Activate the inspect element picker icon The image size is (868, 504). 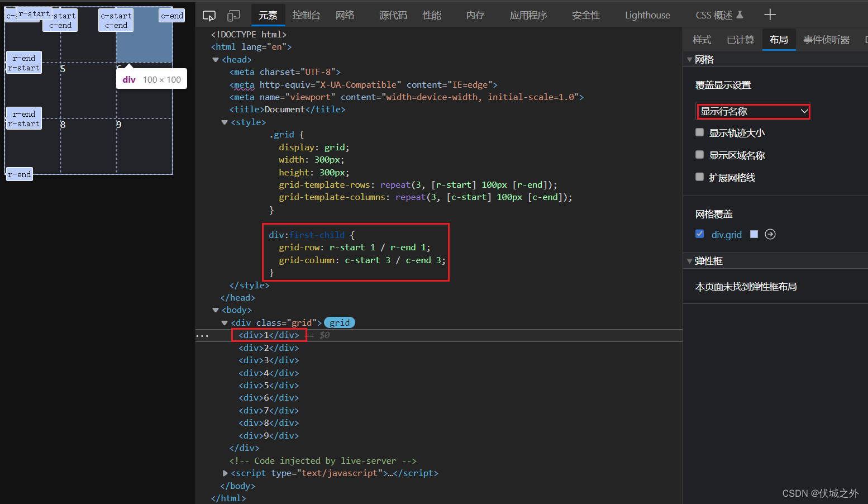[x=209, y=16]
